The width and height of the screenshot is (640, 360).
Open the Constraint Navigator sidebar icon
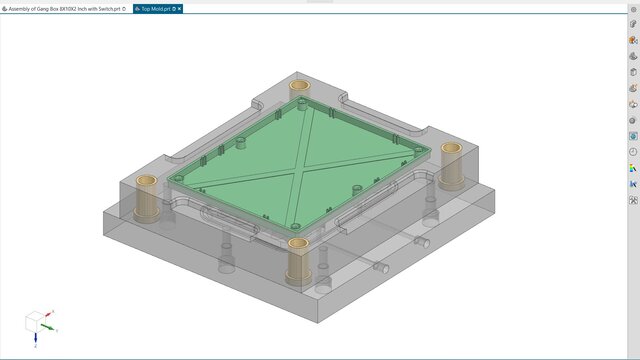pyautogui.click(x=633, y=56)
